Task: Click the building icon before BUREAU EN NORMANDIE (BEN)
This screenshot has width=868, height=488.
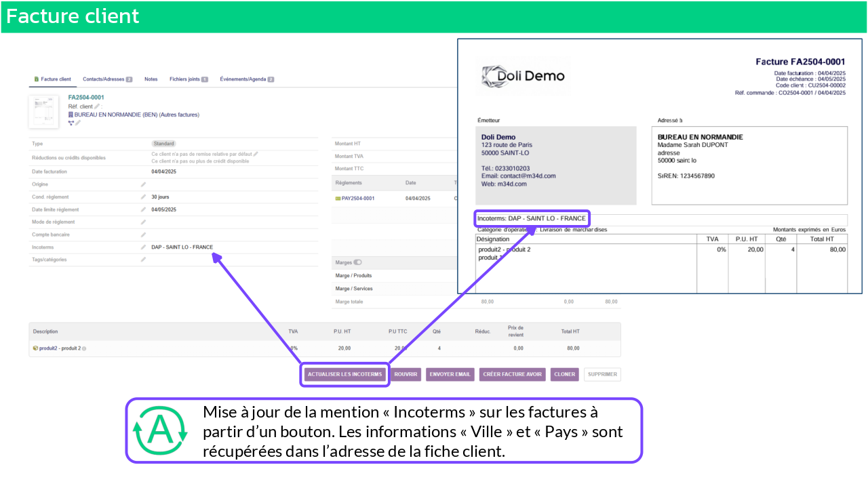Action: click(71, 115)
